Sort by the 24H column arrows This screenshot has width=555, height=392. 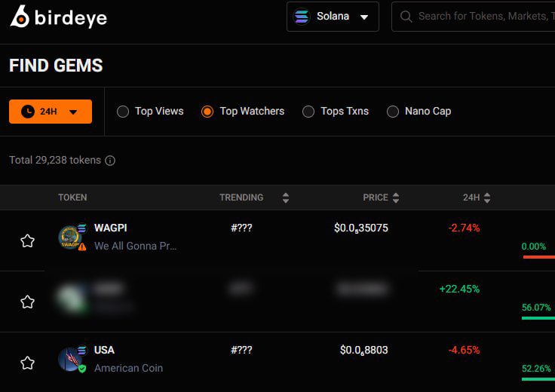(x=487, y=198)
